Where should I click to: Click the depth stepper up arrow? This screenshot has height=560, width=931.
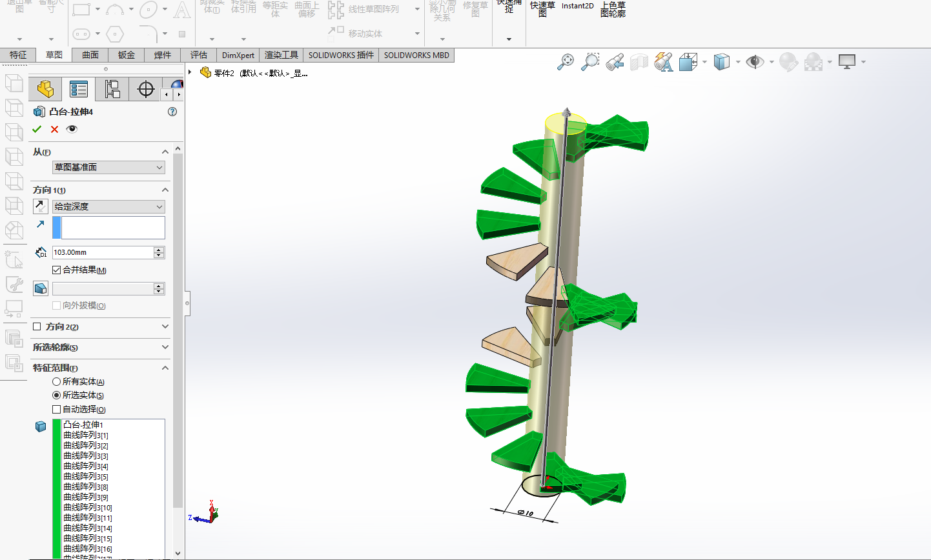coord(159,249)
